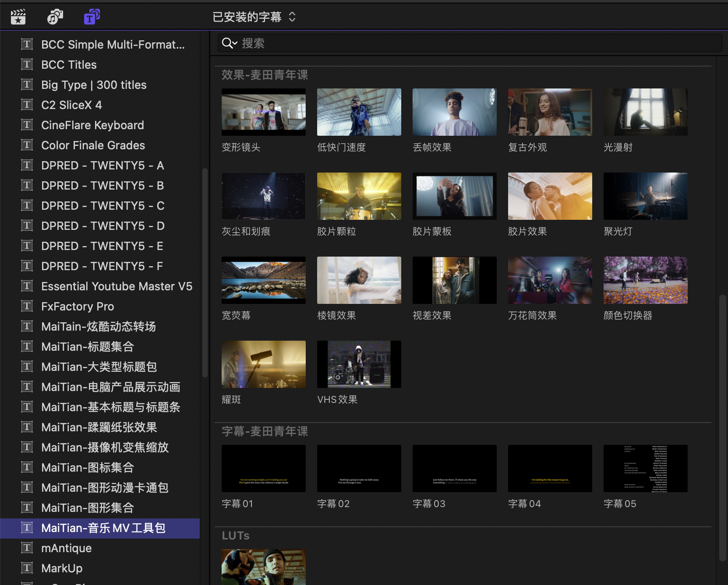
Task: Choose the 字幕 05 credits thumbnail
Action: pos(646,469)
